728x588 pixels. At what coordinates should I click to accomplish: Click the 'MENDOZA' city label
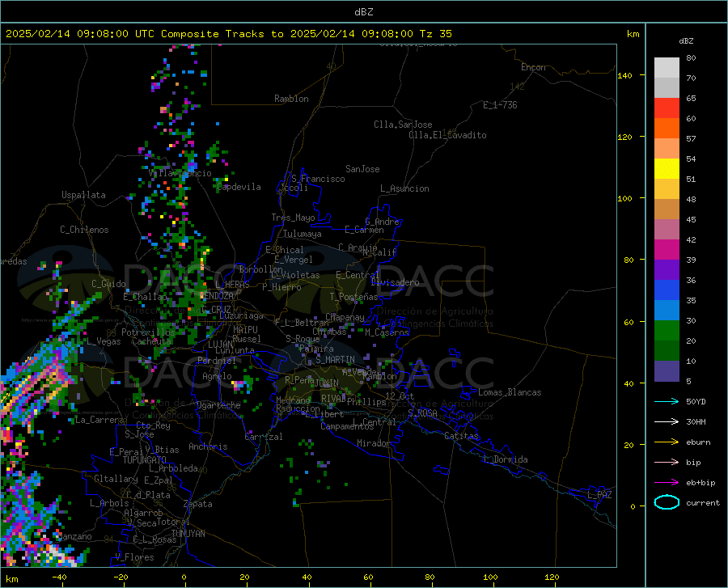[x=217, y=296]
